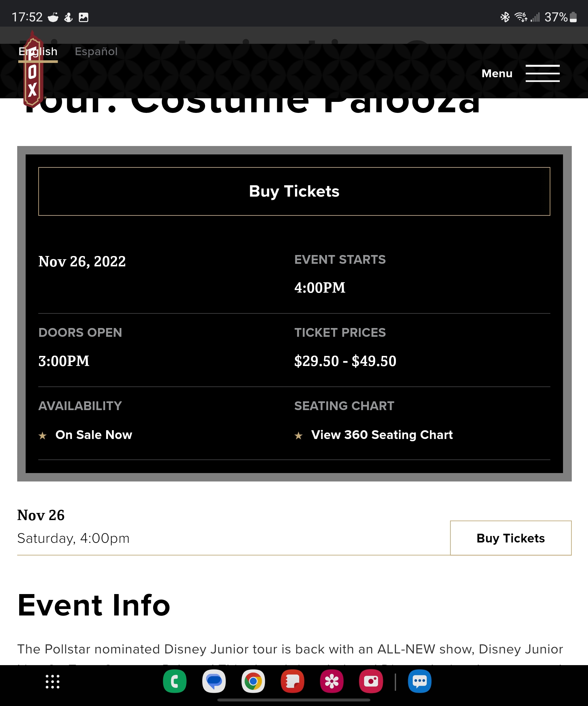This screenshot has height=706, width=588.
Task: Launch the green Phone app
Action: tap(175, 681)
